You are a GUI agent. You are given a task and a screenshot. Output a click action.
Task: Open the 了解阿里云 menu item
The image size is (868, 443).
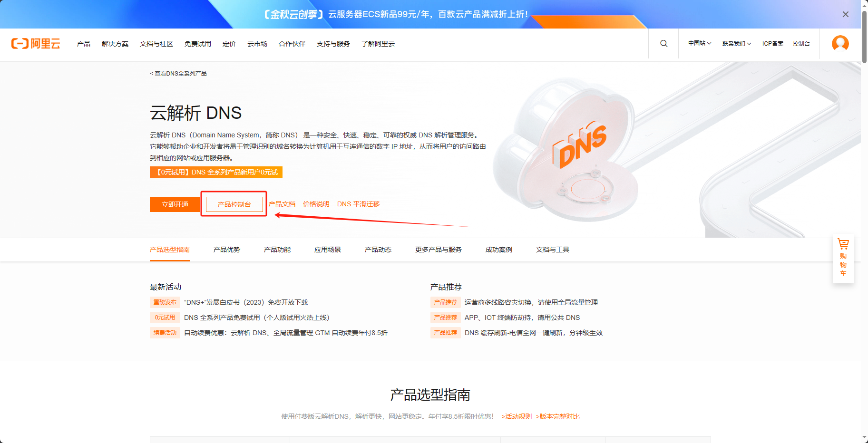(x=378, y=44)
